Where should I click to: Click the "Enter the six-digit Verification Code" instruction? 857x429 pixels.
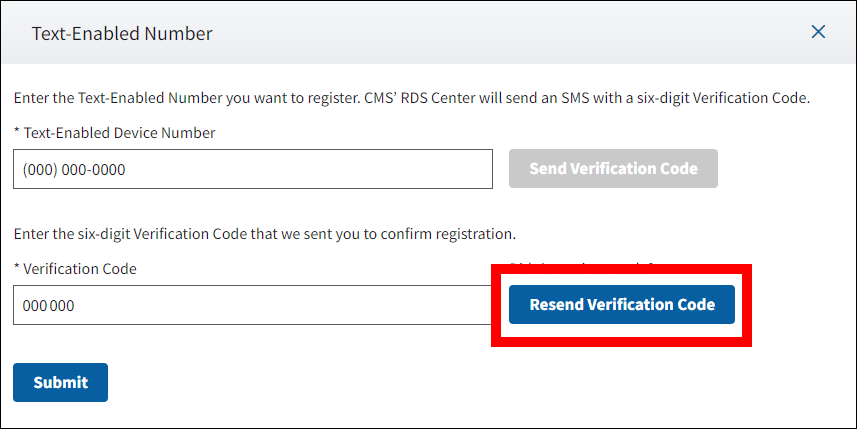(x=150, y=234)
